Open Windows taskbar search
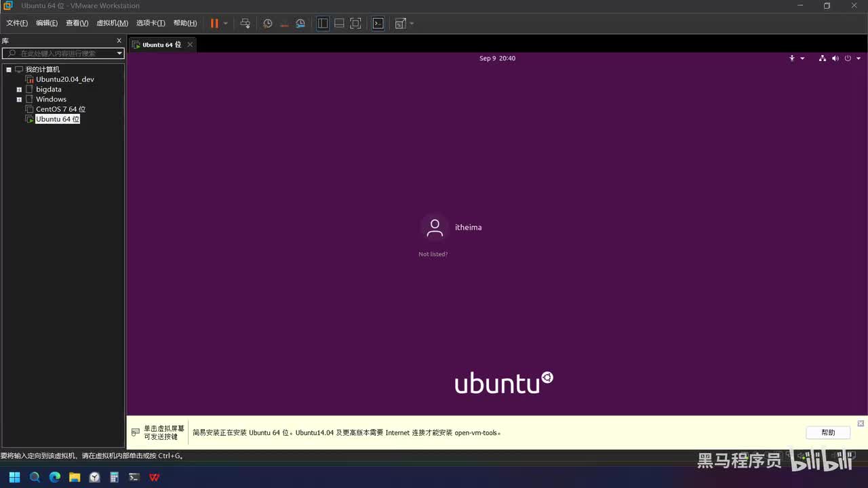Image resolution: width=868 pixels, height=488 pixels. pyautogui.click(x=35, y=477)
